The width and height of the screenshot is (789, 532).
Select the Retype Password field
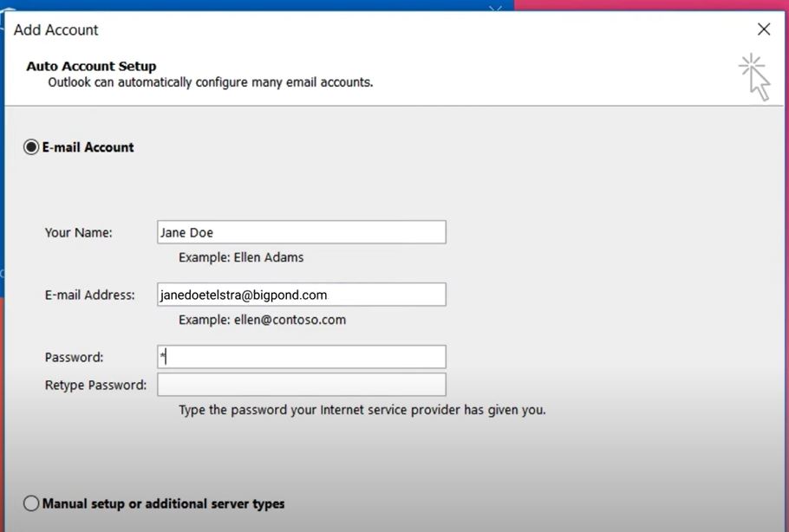[301, 384]
